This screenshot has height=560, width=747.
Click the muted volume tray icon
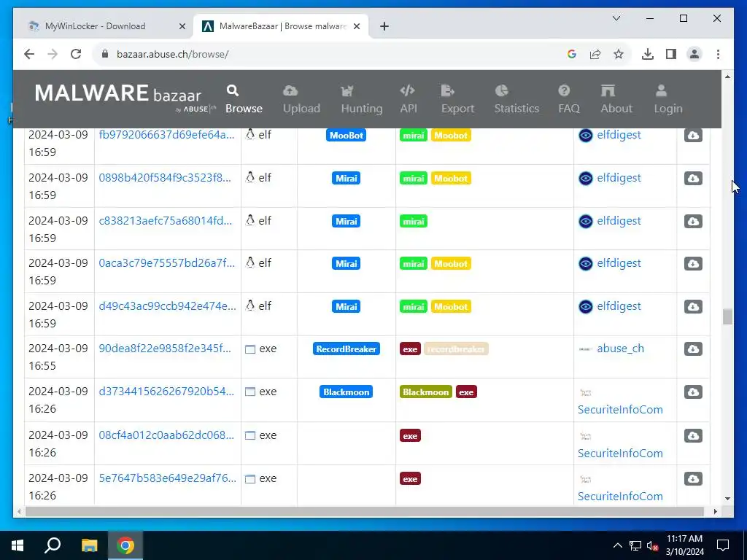point(652,545)
